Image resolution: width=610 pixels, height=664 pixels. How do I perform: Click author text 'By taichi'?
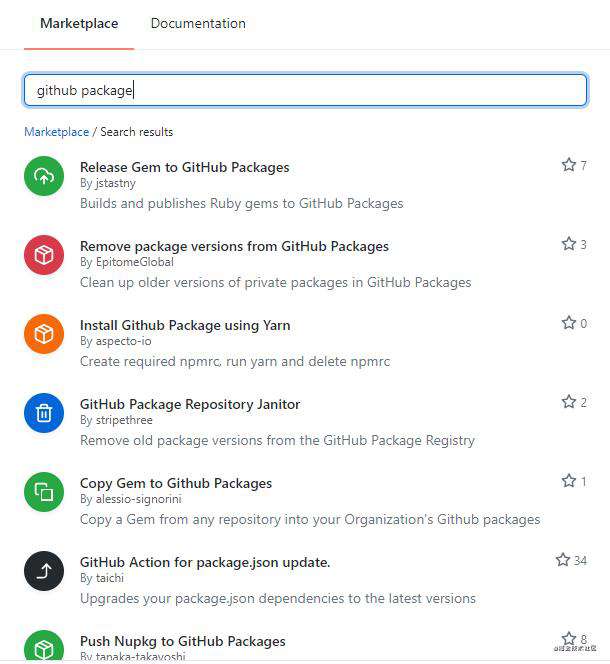[102, 578]
